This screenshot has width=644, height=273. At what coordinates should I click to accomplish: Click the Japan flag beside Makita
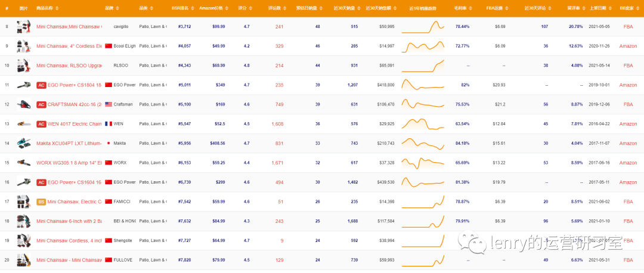click(x=108, y=143)
